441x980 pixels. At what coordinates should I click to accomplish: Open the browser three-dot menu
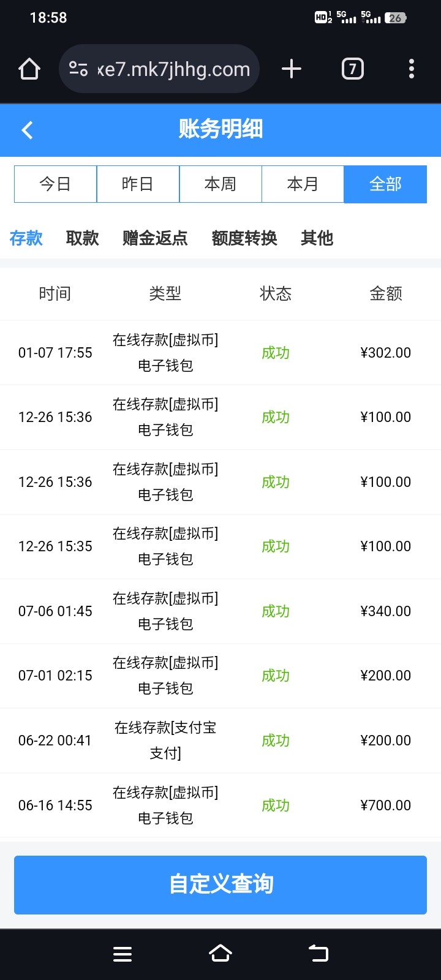[x=412, y=69]
